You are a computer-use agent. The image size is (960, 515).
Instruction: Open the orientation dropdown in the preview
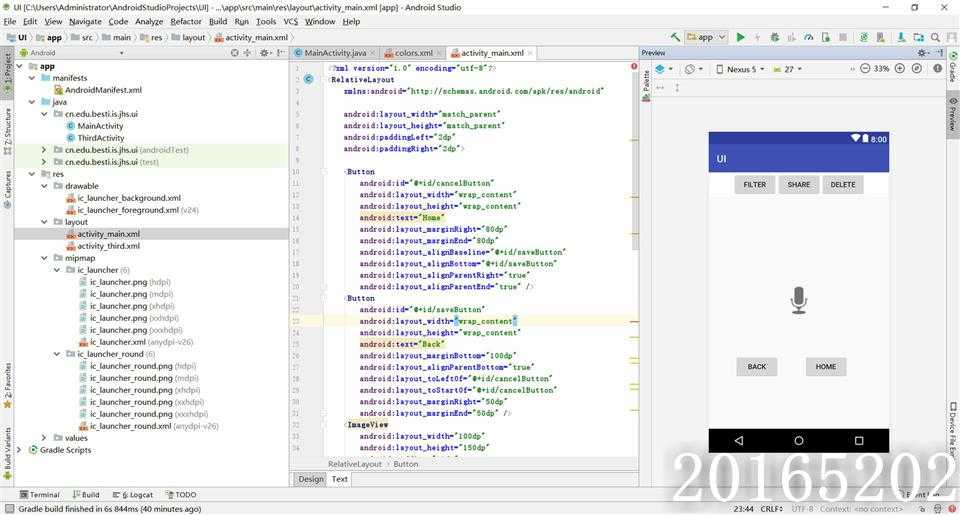pos(694,69)
